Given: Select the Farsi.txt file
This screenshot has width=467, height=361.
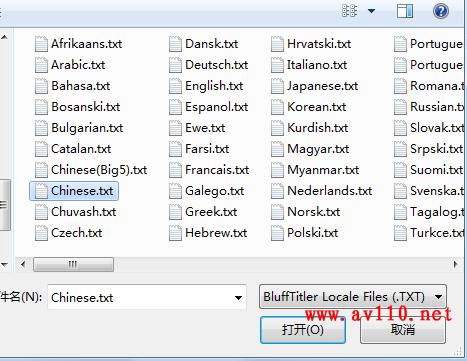Looking at the screenshot, I should point(199,149).
